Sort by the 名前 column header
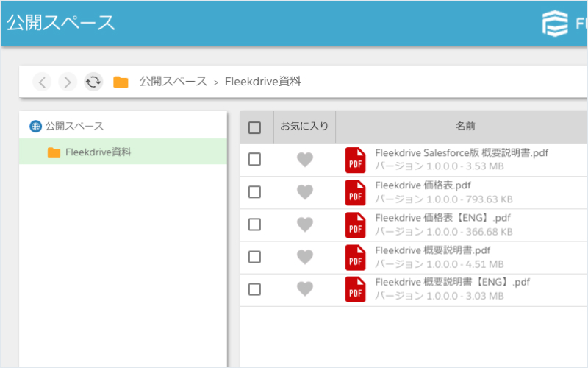The width and height of the screenshot is (588, 368). tap(465, 126)
